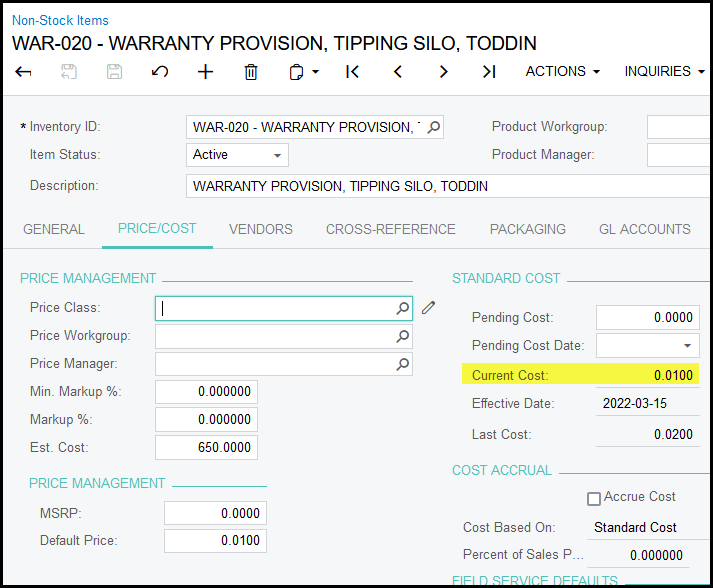
Task: Enable the Accrue Cost checkbox
Action: [594, 498]
